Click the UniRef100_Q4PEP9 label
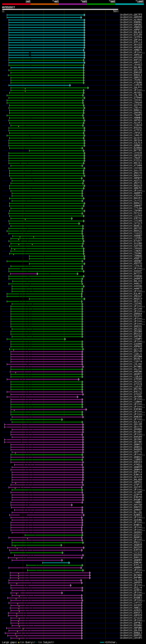146x644 pixels. 131,583
